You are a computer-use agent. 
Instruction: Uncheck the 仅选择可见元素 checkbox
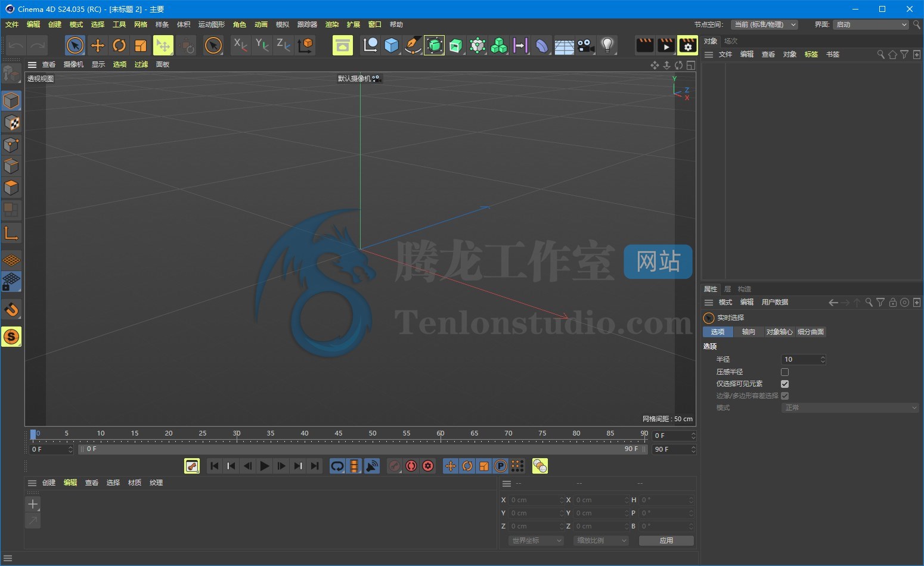(785, 384)
